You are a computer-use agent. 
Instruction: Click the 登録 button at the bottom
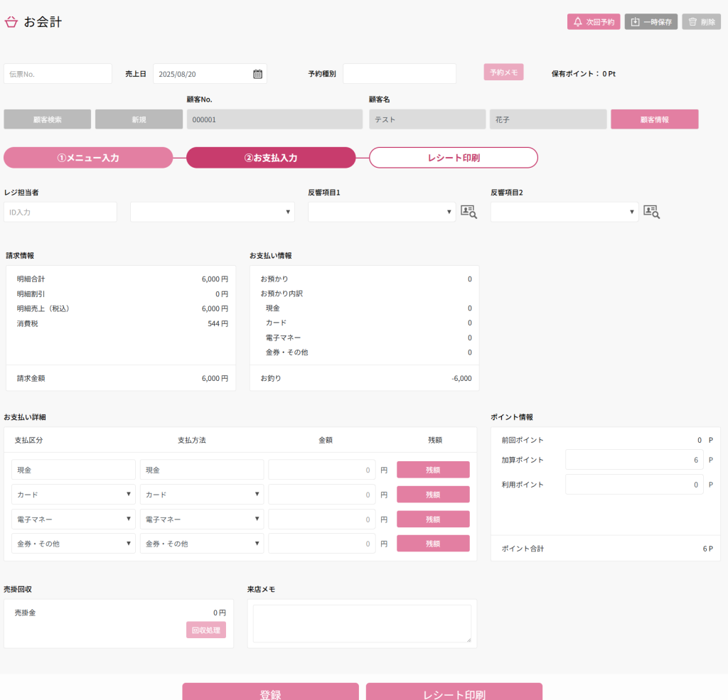pyautogui.click(x=270, y=693)
